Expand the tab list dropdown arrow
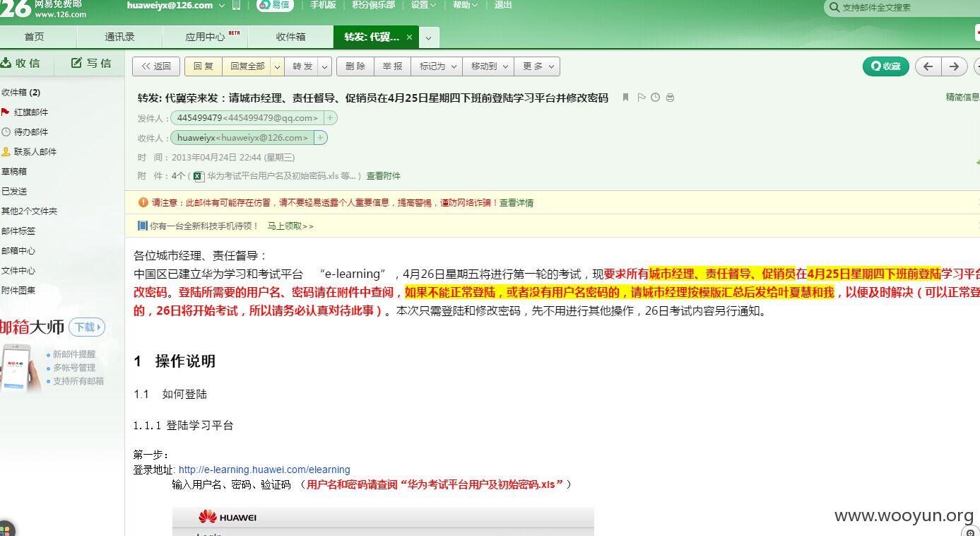This screenshot has height=536, width=980. [x=427, y=37]
